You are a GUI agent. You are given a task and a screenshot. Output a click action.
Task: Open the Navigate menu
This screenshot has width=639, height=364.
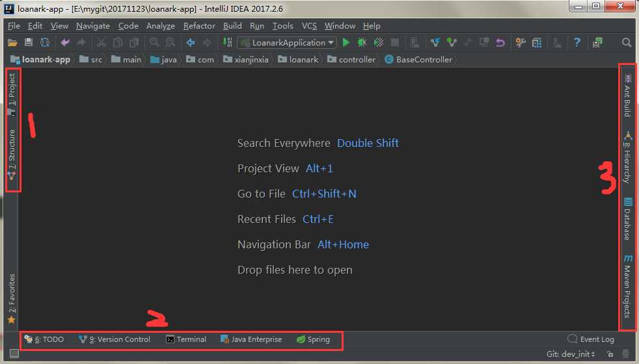tap(93, 25)
